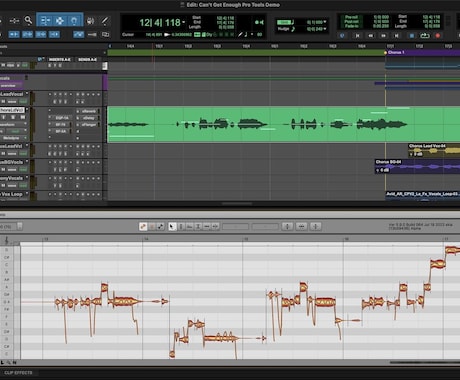Select Melodyne note separation tool
Screen dimensions: 460x380
pos(215,227)
